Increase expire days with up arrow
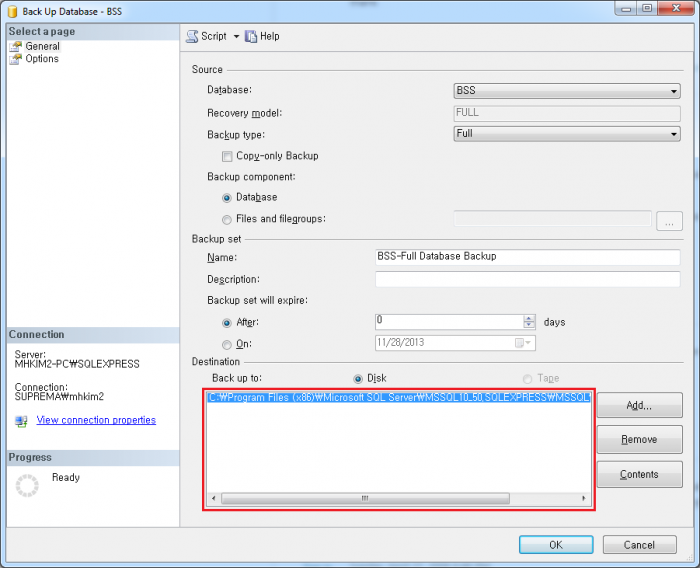Screen dimensions: 700x568 pos(529,318)
